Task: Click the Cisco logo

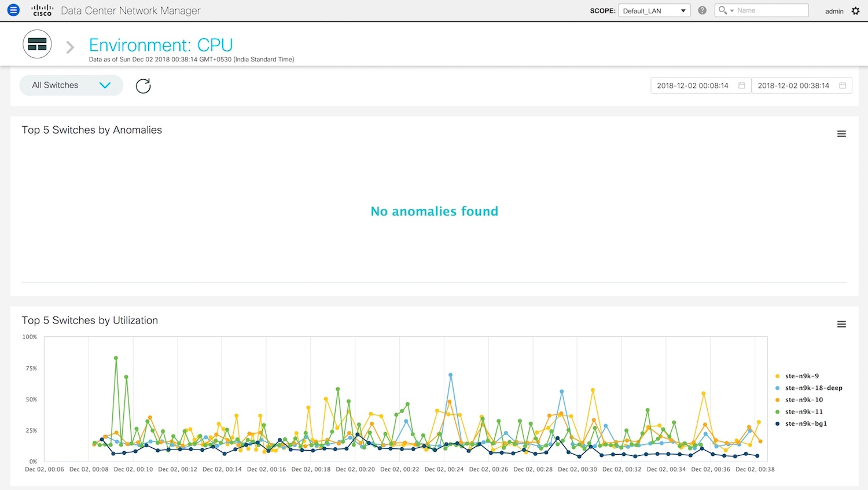Action: click(42, 10)
